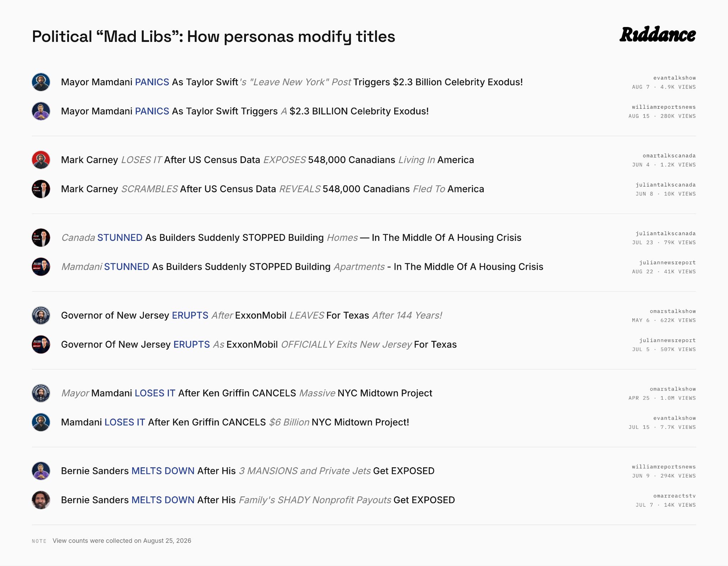Click omartalkscanada channel name
The height and width of the screenshot is (566, 728).
click(669, 156)
